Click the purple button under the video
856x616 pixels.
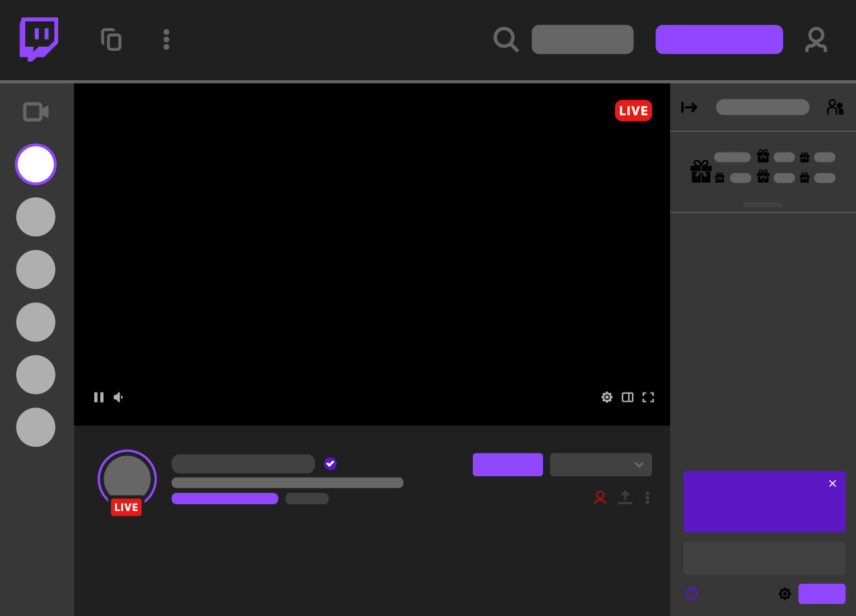(x=508, y=465)
